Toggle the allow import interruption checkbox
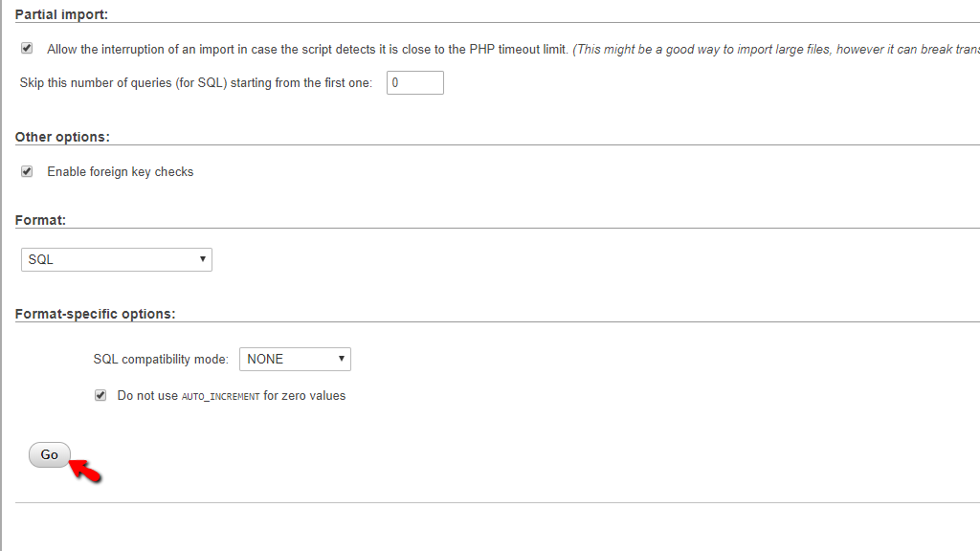 pyautogui.click(x=27, y=48)
